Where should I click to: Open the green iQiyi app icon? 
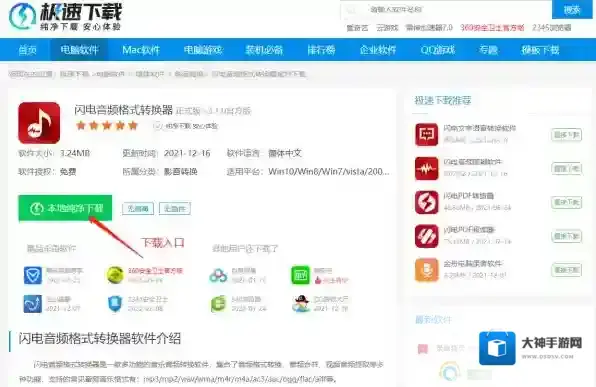coord(300,275)
